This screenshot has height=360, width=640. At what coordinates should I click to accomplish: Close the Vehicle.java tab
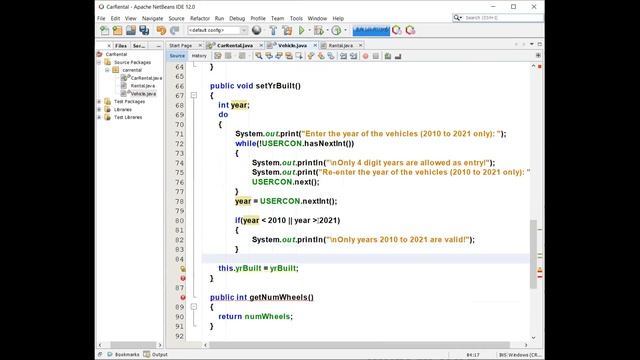pyautogui.click(x=315, y=45)
